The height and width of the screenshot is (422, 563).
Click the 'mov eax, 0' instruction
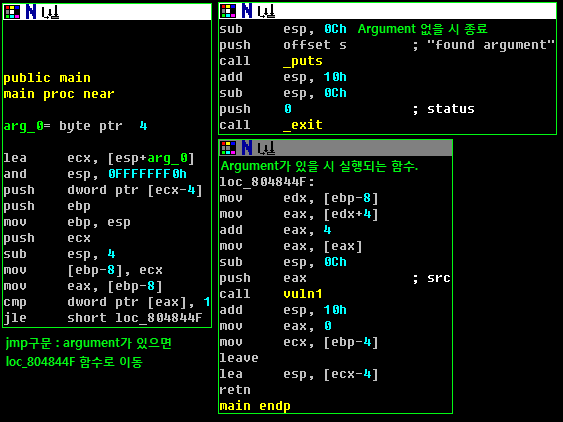(275, 326)
